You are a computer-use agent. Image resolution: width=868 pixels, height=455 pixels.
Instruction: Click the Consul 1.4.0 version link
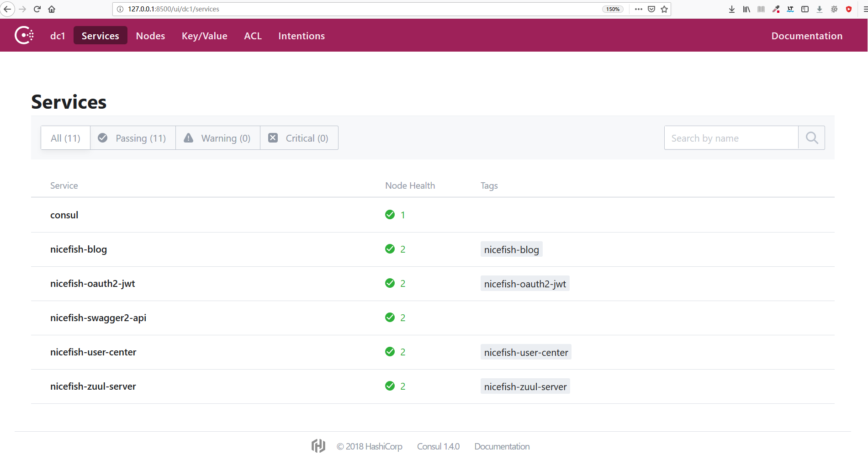[438, 446]
